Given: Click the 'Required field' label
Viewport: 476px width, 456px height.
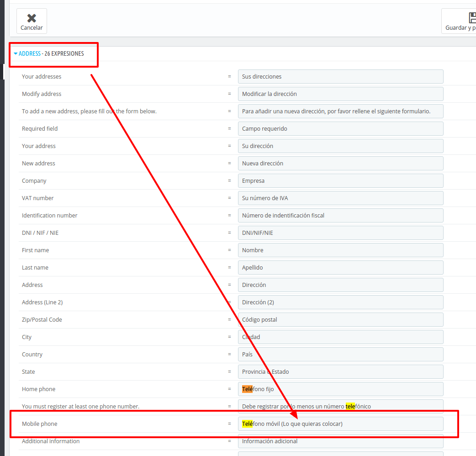Looking at the screenshot, I should click(40, 129).
